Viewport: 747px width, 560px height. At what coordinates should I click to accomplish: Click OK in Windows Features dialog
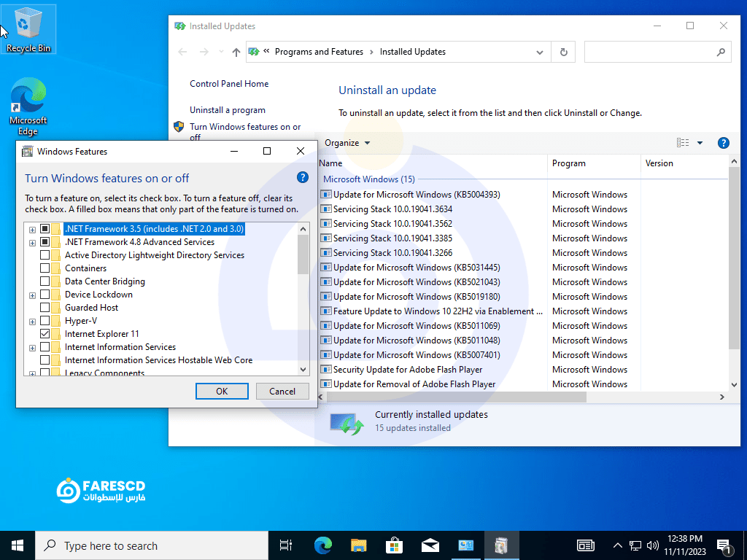[222, 392]
